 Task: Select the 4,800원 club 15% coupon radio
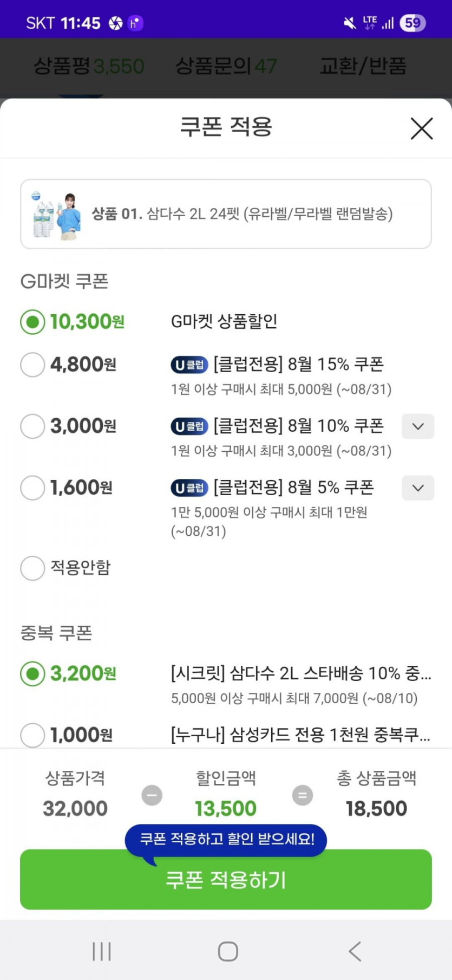(x=32, y=365)
